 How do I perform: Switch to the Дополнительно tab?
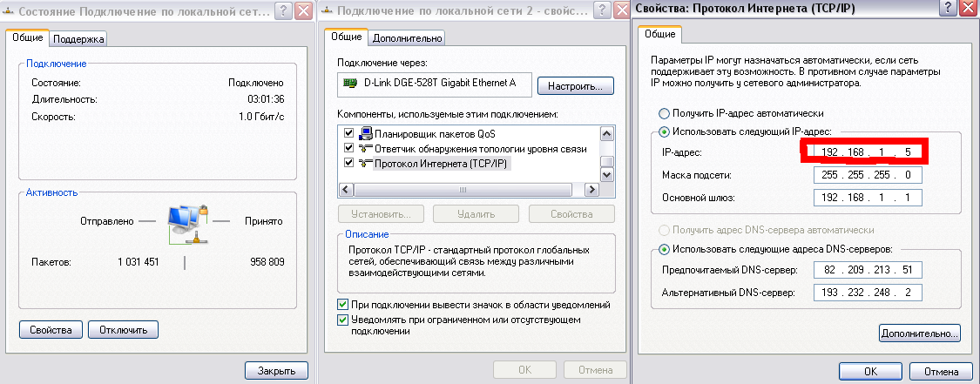tap(407, 37)
